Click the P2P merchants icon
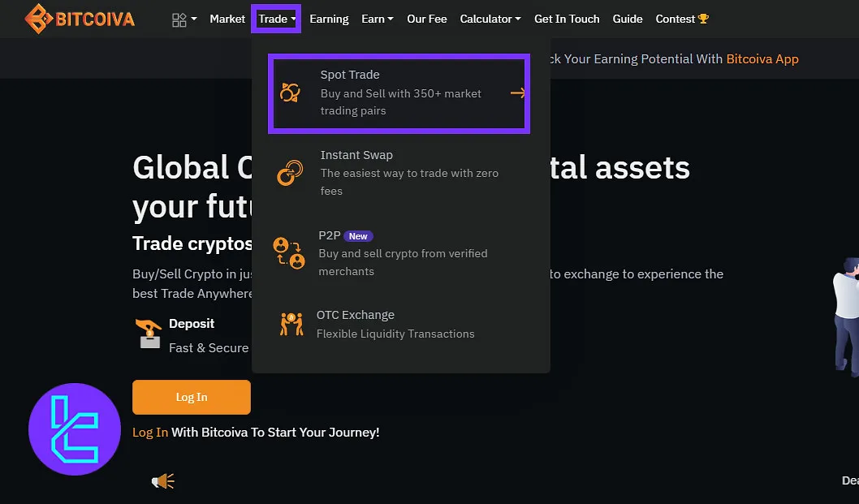This screenshot has width=859, height=504. coord(289,252)
